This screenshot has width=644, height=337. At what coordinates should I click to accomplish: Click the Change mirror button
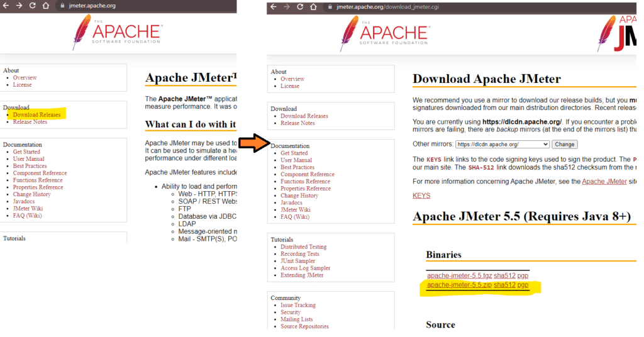(x=564, y=145)
